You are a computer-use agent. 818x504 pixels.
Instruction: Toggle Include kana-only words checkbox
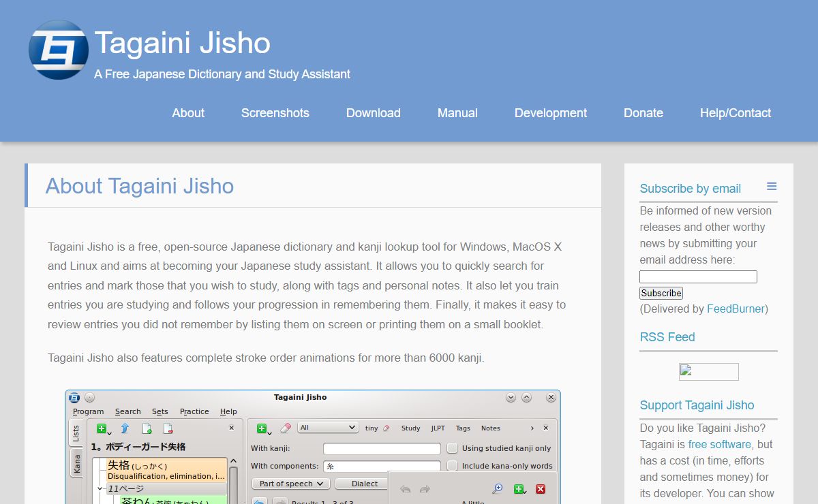tap(452, 466)
